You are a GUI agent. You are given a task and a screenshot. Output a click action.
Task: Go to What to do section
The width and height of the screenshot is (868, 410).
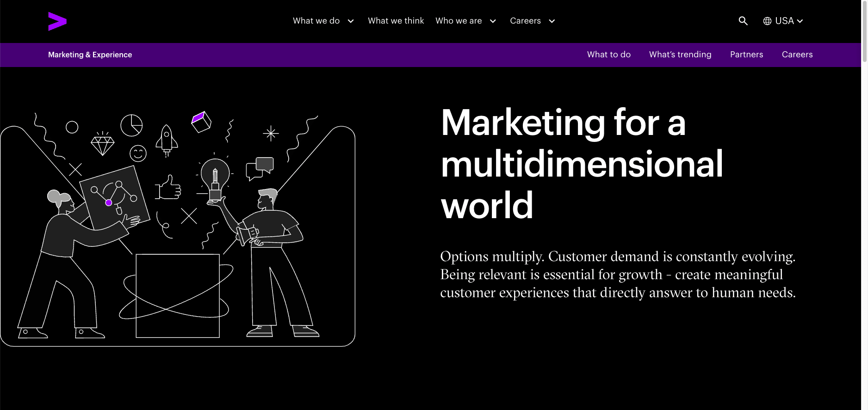pos(608,55)
